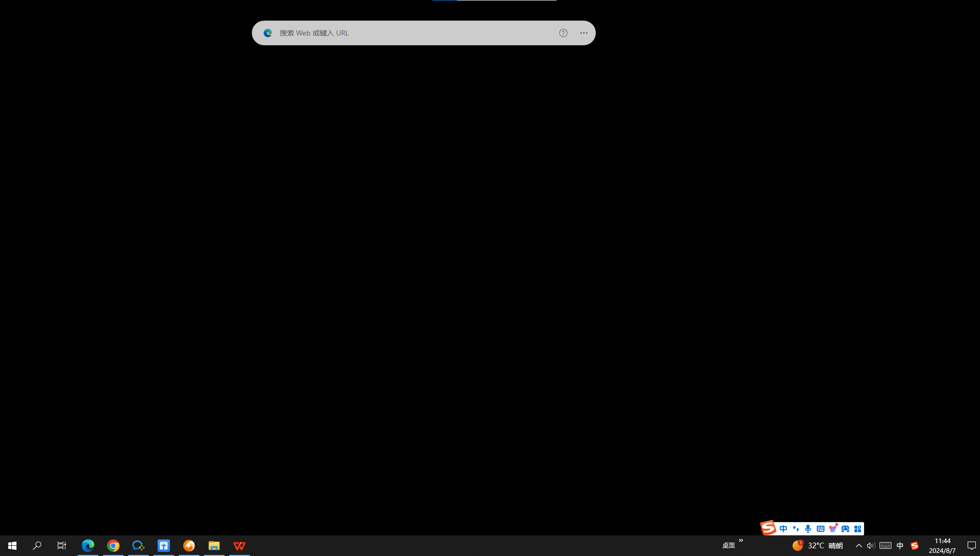Open Google Chrome from the taskbar

click(x=113, y=546)
